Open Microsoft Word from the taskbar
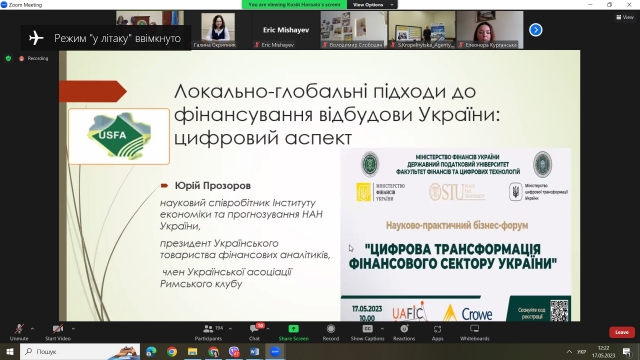The height and width of the screenshot is (360, 640). 255,351
